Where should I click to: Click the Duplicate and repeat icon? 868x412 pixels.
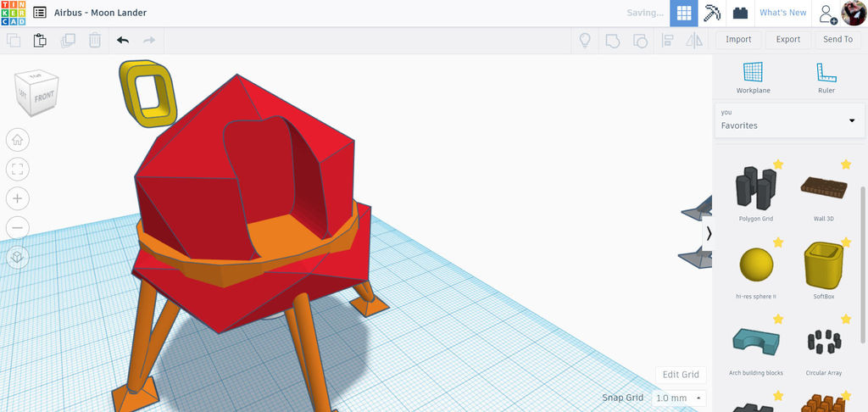[x=68, y=40]
